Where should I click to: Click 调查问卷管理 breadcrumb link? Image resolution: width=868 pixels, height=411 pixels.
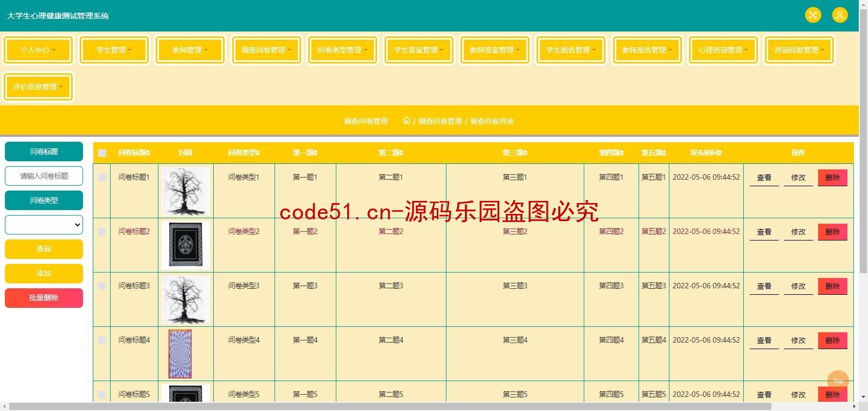coord(440,121)
